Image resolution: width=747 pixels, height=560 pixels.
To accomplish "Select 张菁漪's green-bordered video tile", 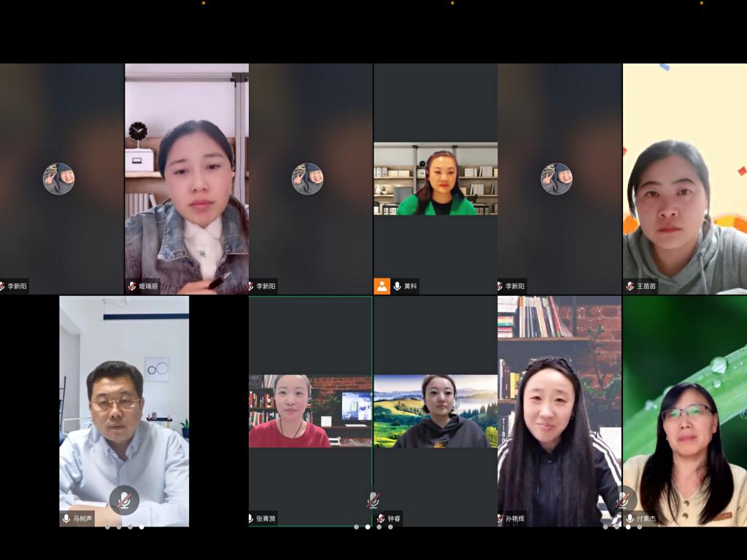I will 311,411.
